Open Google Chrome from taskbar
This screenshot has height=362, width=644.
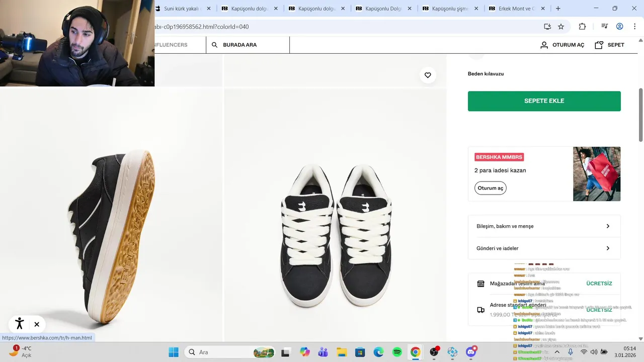tap(415, 352)
